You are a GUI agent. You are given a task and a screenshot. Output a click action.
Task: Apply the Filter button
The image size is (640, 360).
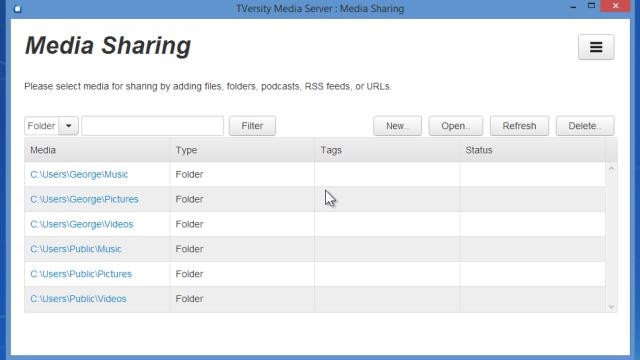(x=252, y=126)
